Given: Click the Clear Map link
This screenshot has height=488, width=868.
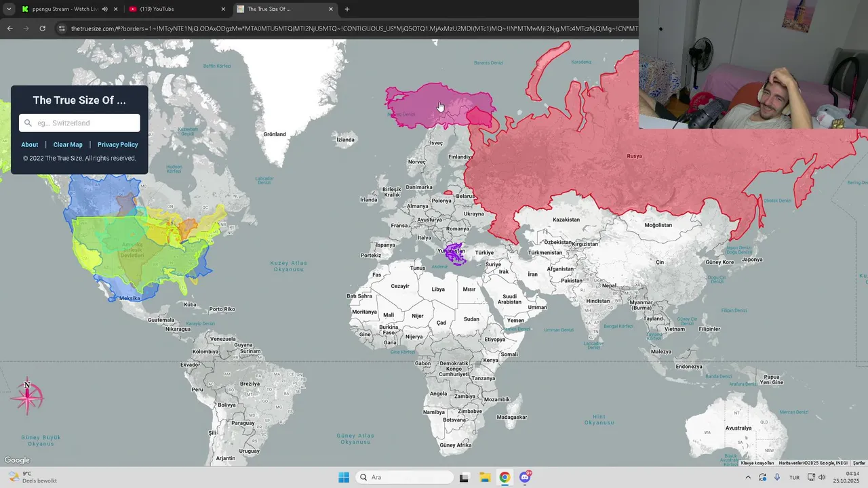Looking at the screenshot, I should (x=68, y=144).
